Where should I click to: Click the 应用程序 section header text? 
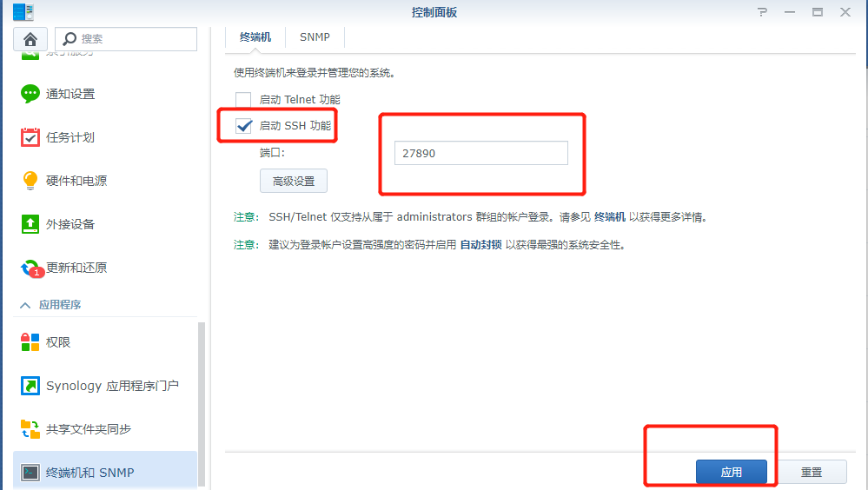60,305
